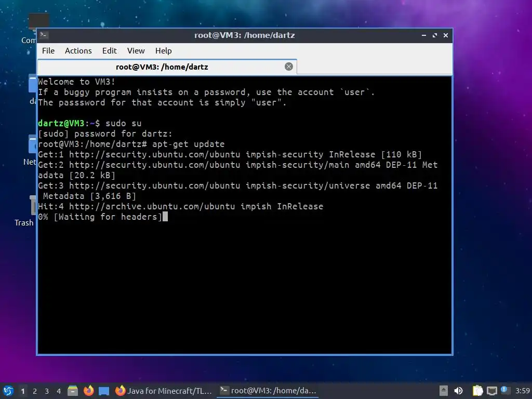Click 'If a buggy program insists' line
This screenshot has width=532, height=399.
click(x=206, y=92)
